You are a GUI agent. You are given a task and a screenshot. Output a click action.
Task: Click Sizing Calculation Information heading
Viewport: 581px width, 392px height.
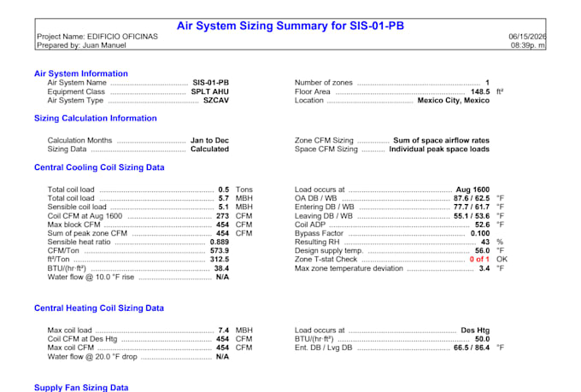point(96,118)
